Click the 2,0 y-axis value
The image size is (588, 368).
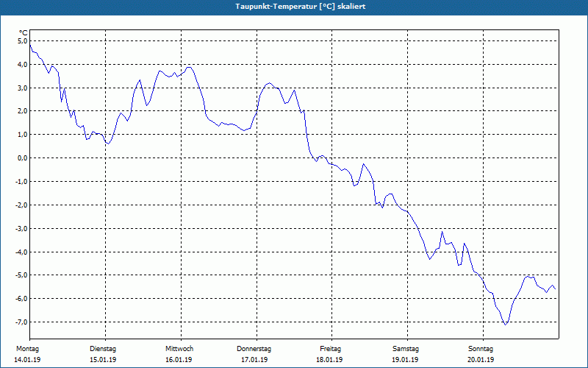pos(23,111)
